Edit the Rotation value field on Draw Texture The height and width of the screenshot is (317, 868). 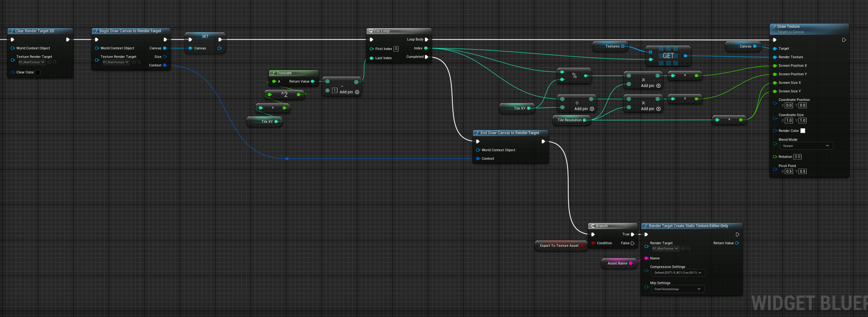pos(797,157)
